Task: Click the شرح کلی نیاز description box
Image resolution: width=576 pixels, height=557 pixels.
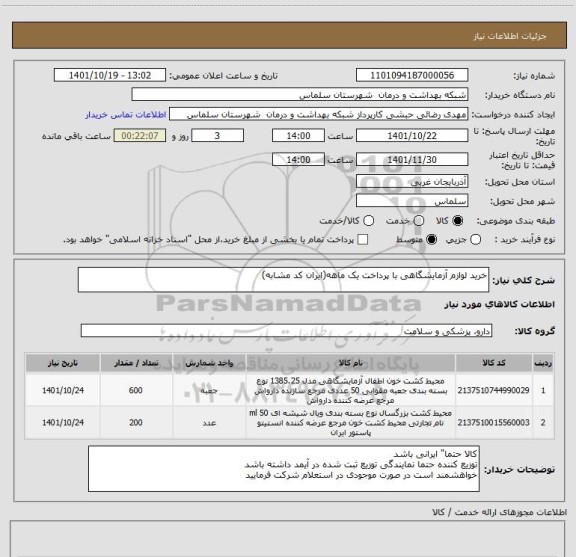Action: point(283,280)
